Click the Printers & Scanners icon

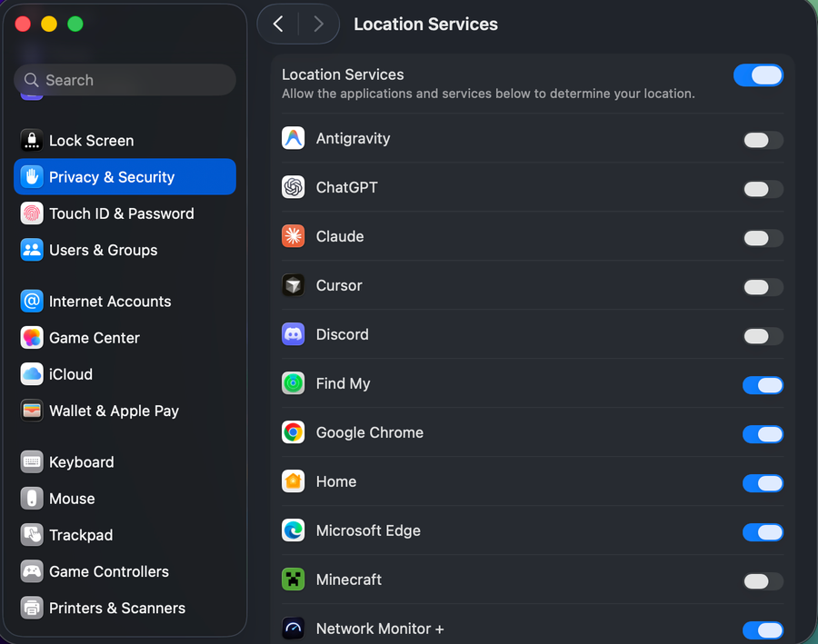[32, 608]
